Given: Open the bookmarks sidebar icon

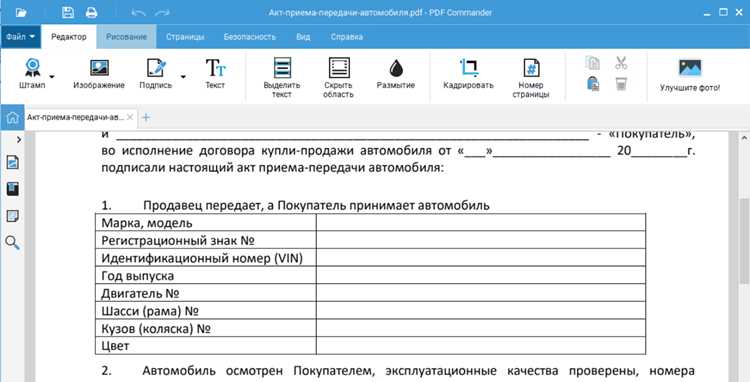Looking at the screenshot, I should click(x=13, y=188).
